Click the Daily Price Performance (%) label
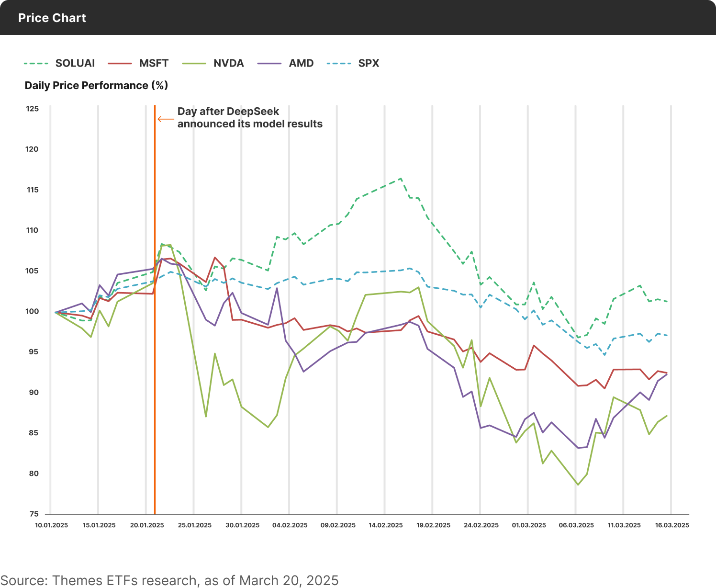 click(x=96, y=85)
